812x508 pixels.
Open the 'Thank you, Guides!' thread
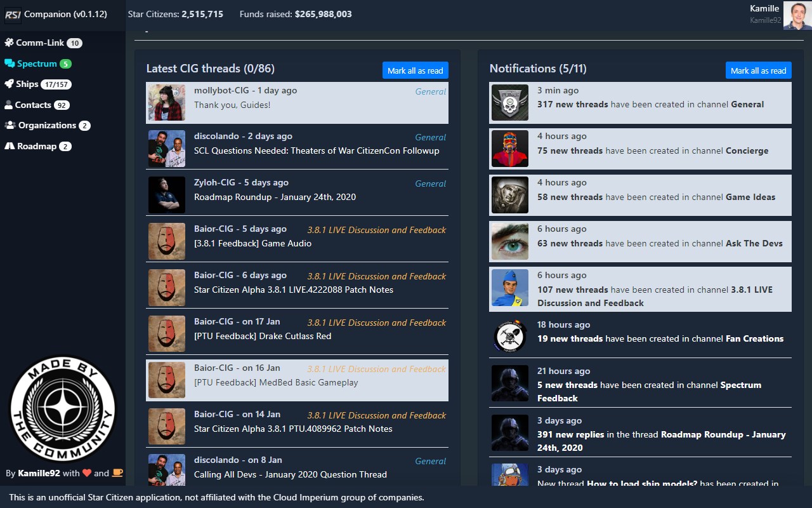pos(232,105)
